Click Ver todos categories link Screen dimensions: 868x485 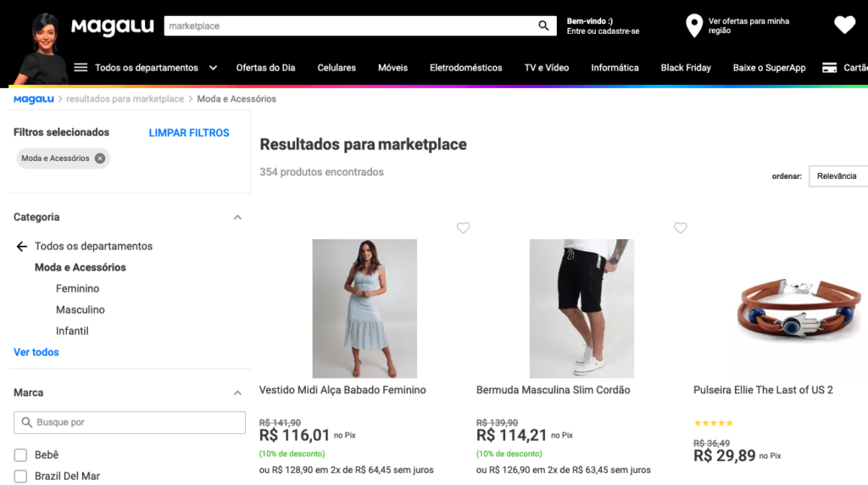point(36,353)
